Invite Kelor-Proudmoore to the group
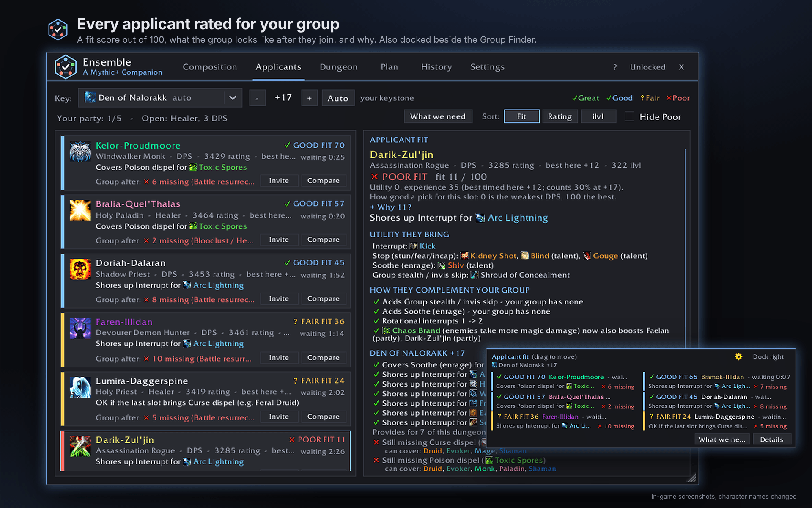Image resolution: width=812 pixels, height=508 pixels. [x=279, y=181]
